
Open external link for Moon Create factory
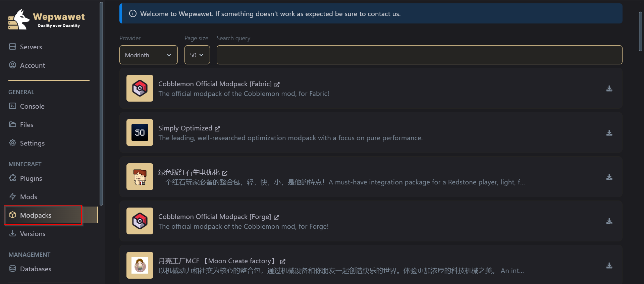click(283, 262)
